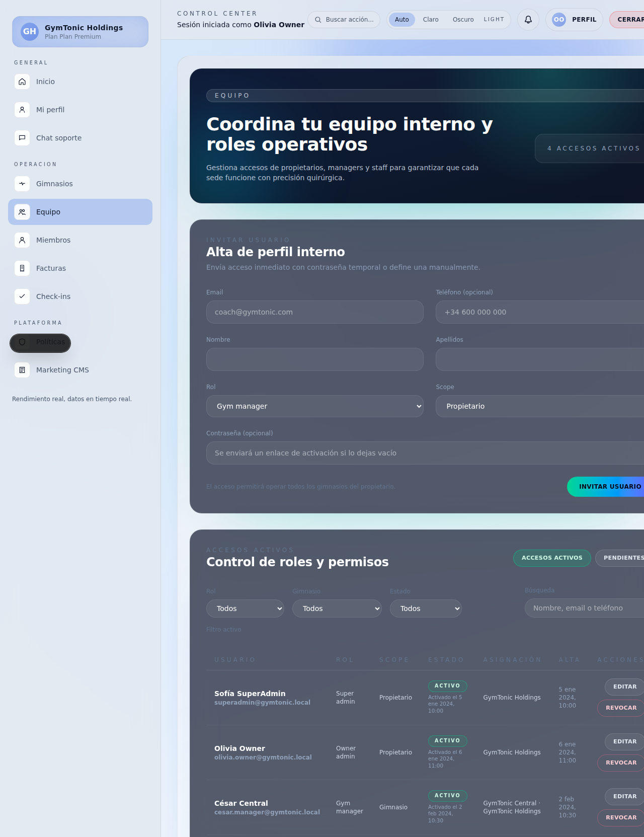
Task: Click the search magnifier icon
Action: pos(318,20)
